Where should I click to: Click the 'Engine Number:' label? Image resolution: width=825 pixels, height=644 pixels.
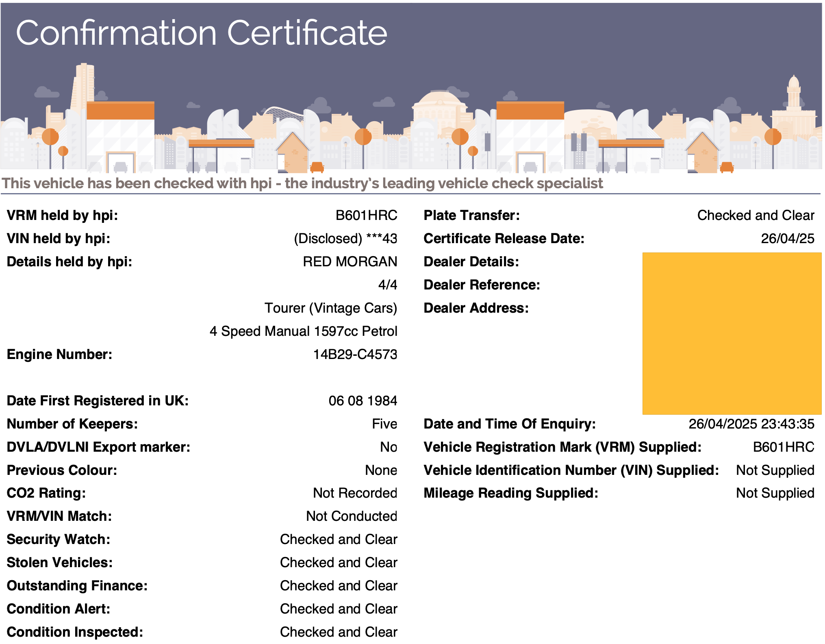pos(59,354)
